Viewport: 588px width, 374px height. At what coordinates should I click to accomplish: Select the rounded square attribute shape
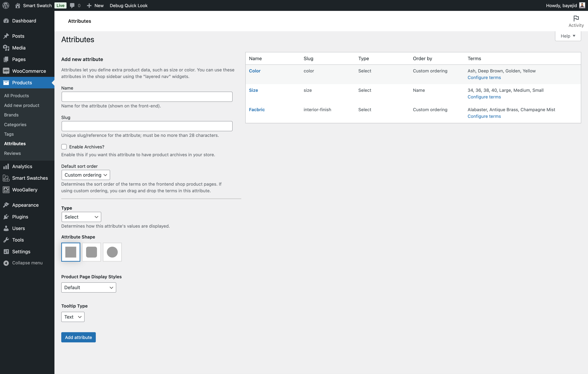point(91,252)
